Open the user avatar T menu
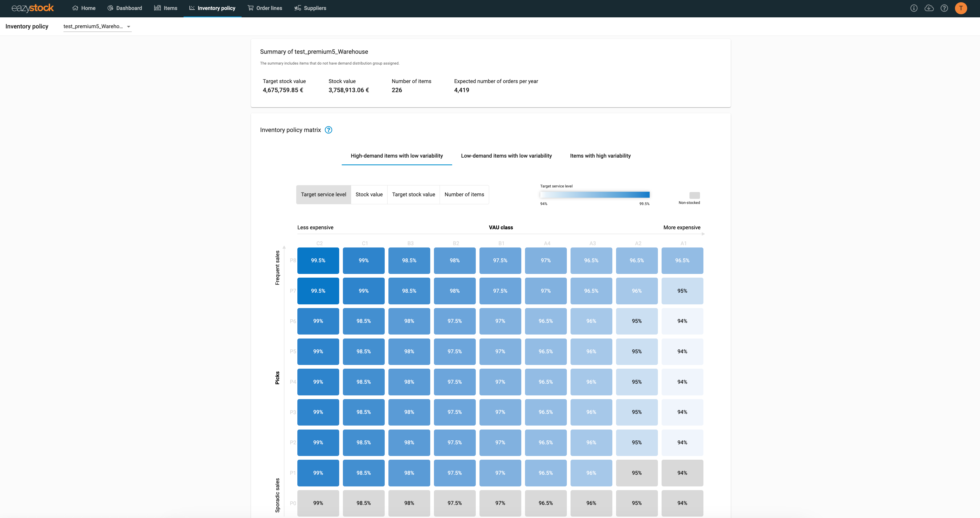Screen dimensions: 980x518 (x=961, y=8)
